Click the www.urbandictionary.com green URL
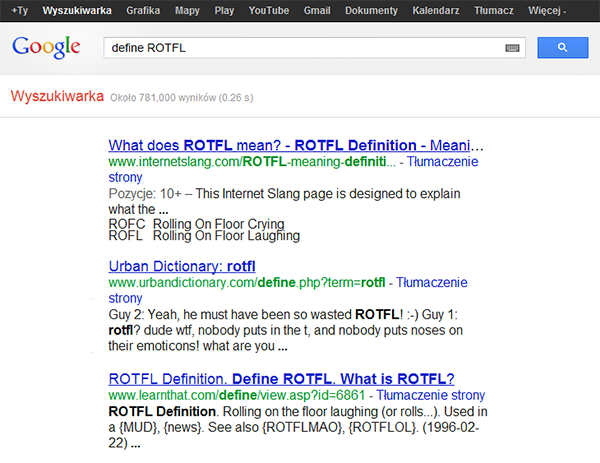The height and width of the screenshot is (463, 600). pyautogui.click(x=246, y=282)
